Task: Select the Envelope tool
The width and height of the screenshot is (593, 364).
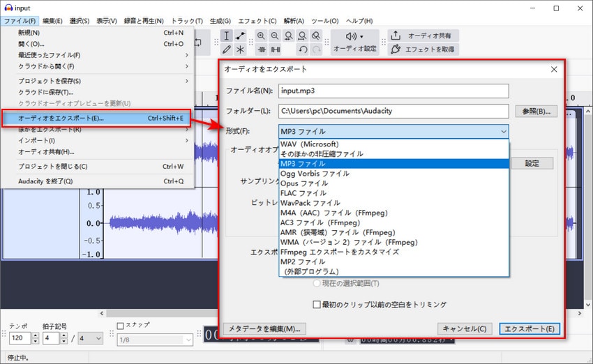Action: pos(240,36)
